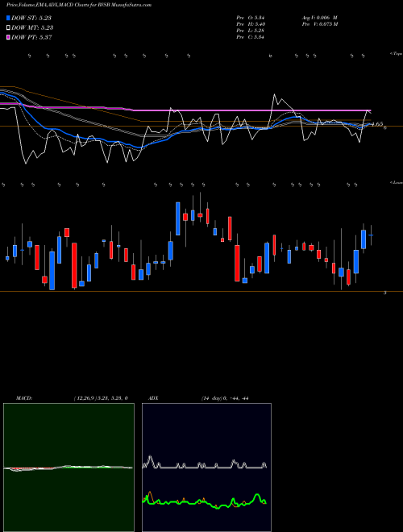The height and width of the screenshot is (532, 403).
Task: Click the dark DOW MT legend swatch
Action: point(9,27)
